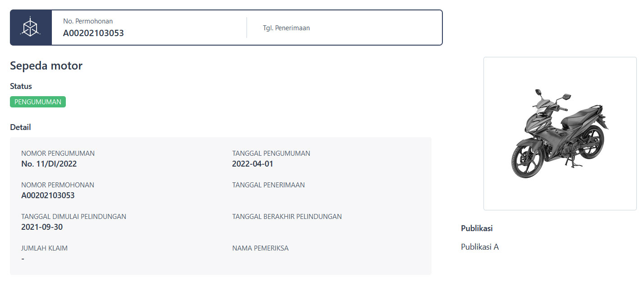Click the announcement date 2022-04-01
This screenshot has height=288, width=644.
(253, 164)
